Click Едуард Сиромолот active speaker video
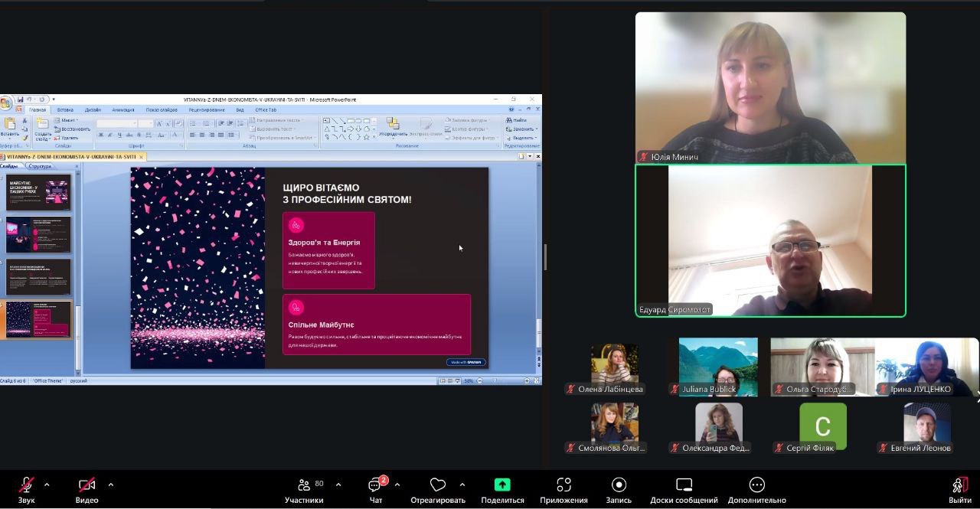This screenshot has height=509, width=980. click(770, 240)
